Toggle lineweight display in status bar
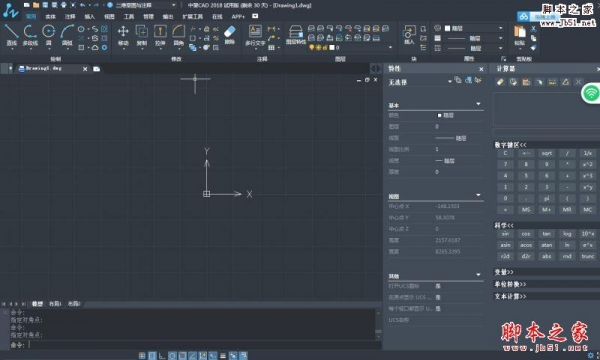 click(x=223, y=356)
